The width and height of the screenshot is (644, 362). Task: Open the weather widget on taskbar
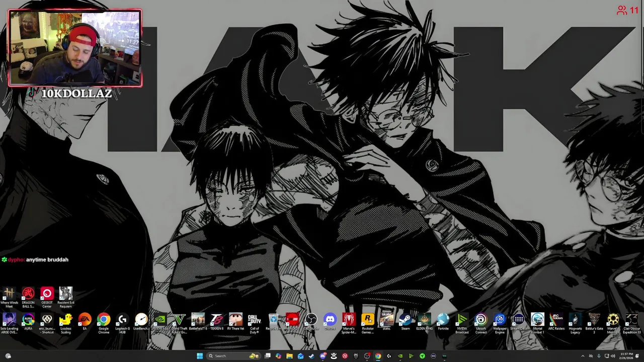tap(8, 356)
